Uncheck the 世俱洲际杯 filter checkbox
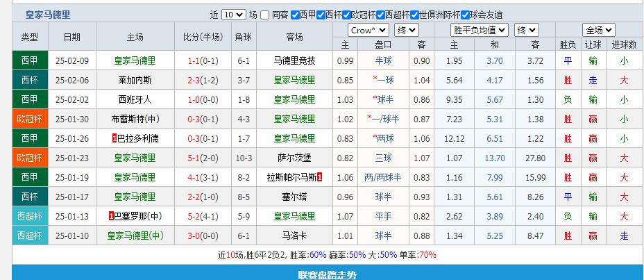 pos(414,15)
